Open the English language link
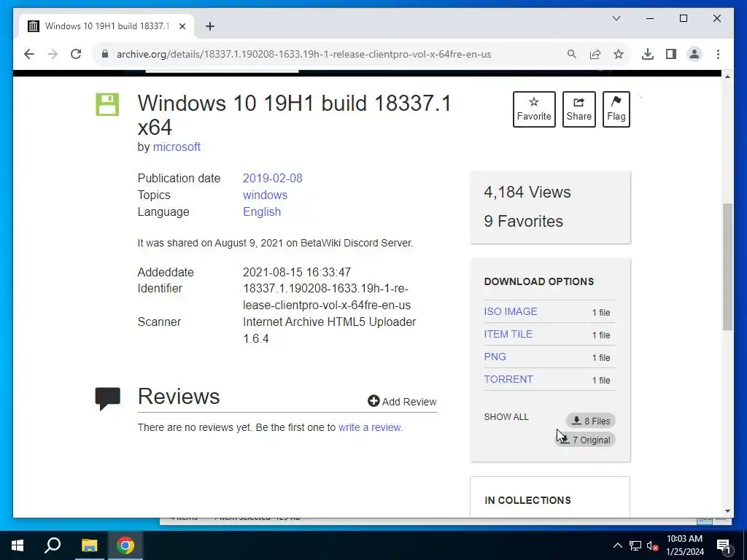747x560 pixels. (262, 211)
